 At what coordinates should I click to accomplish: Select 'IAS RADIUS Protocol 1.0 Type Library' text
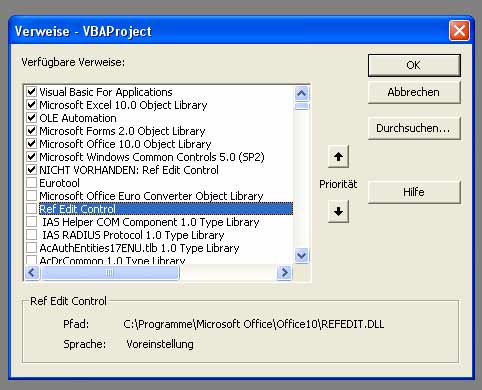[133, 235]
